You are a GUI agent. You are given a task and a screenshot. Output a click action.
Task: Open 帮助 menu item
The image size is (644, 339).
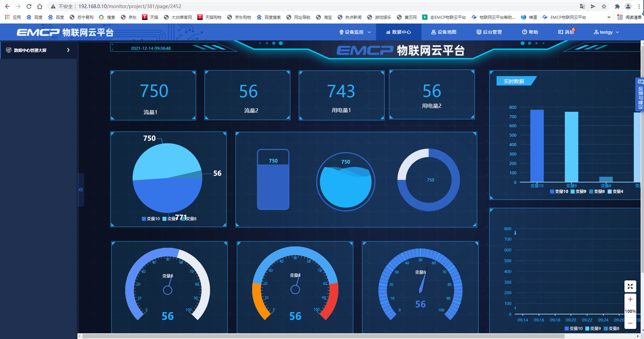[x=530, y=32]
